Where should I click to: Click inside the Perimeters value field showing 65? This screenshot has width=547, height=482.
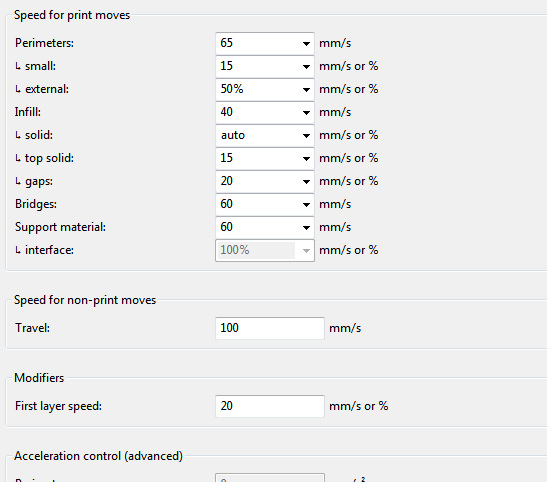(257, 44)
